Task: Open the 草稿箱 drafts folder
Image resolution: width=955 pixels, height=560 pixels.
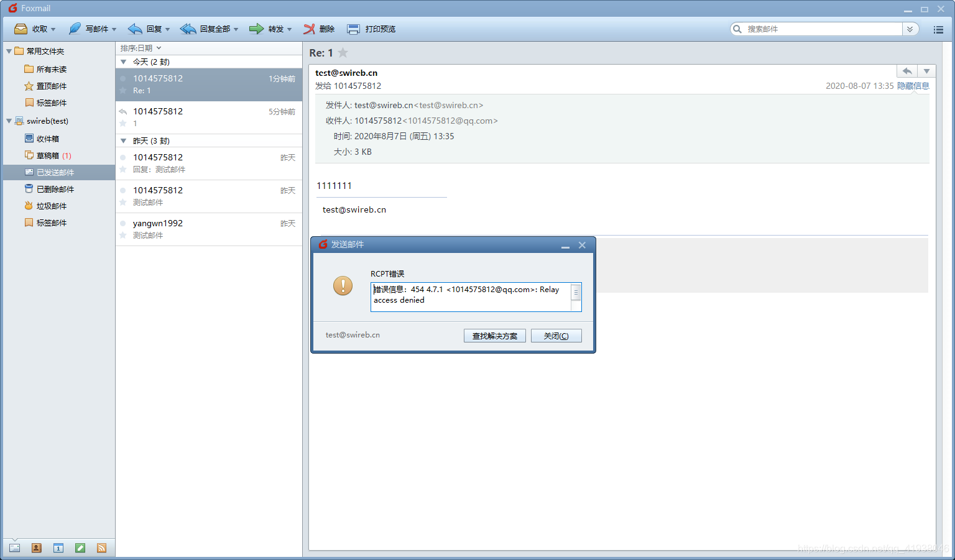Action: tap(48, 155)
